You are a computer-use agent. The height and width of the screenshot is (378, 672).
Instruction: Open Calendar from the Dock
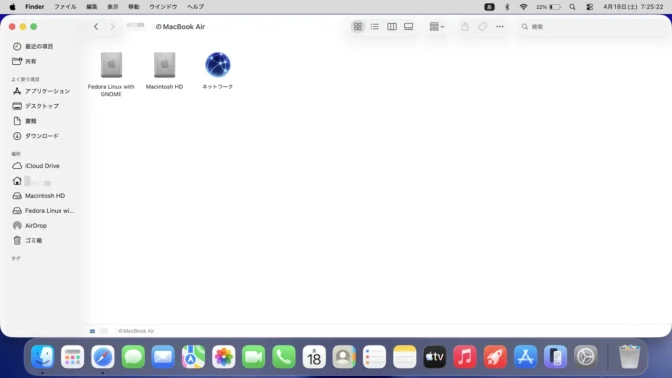tap(314, 357)
